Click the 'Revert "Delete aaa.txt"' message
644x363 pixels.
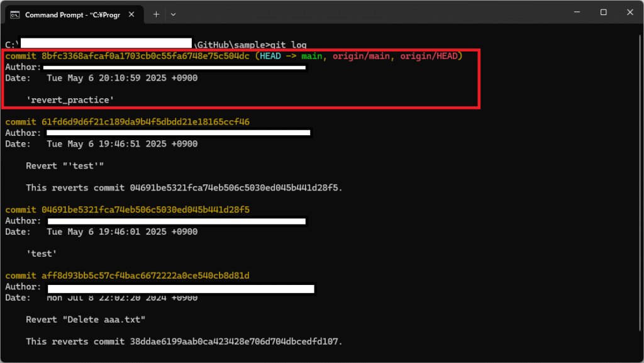click(86, 320)
